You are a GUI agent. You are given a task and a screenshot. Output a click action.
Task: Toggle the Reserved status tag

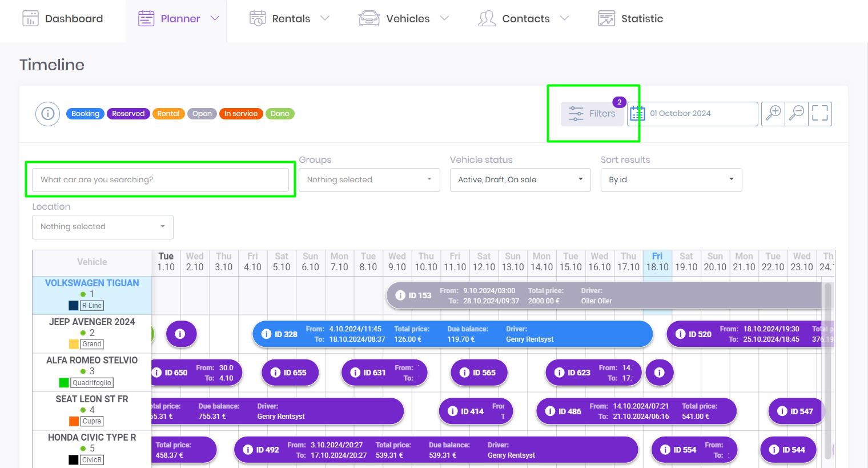pos(128,114)
